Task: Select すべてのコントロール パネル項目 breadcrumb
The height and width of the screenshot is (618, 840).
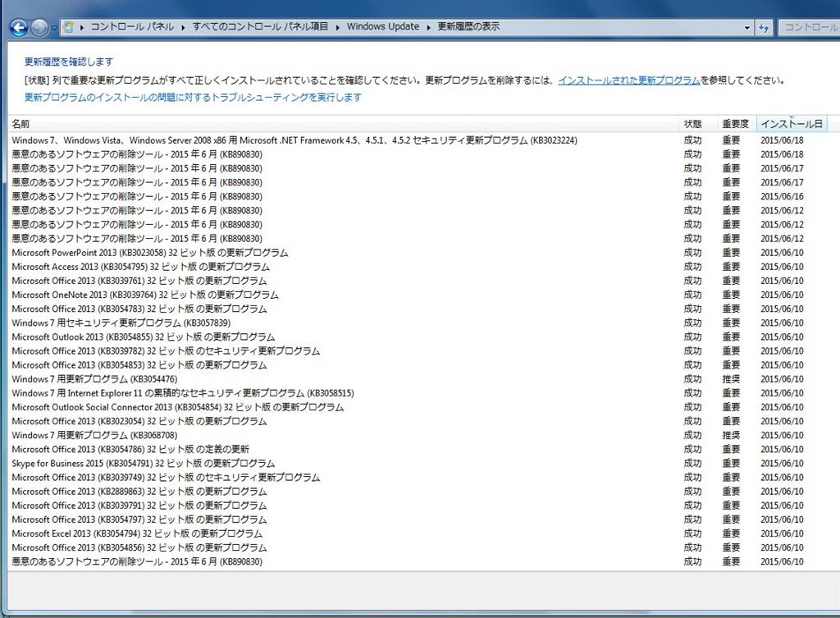Action: 260,26
